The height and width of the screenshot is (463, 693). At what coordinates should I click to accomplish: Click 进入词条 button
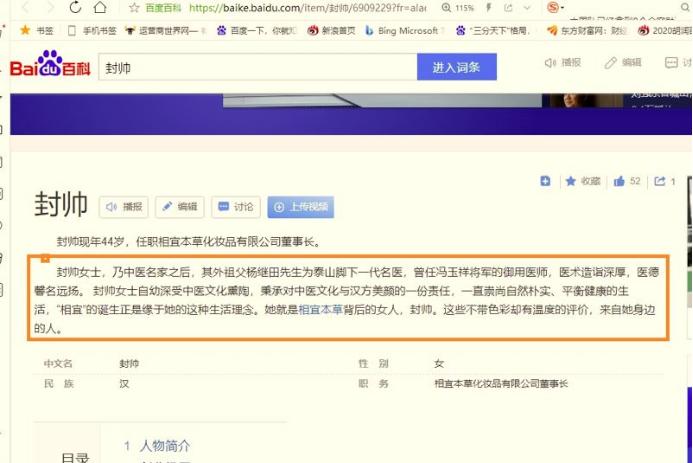[457, 67]
